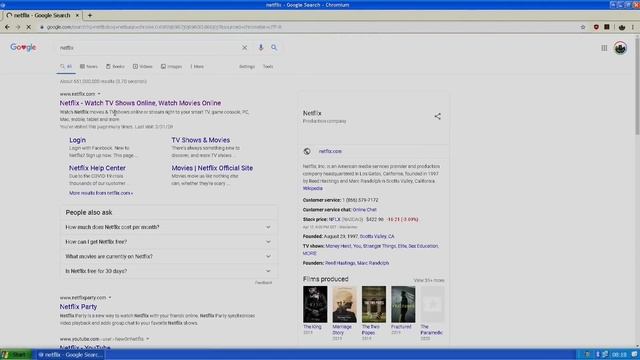The width and height of the screenshot is (640, 360).
Task: Clear the search box with X
Action: tap(244, 48)
